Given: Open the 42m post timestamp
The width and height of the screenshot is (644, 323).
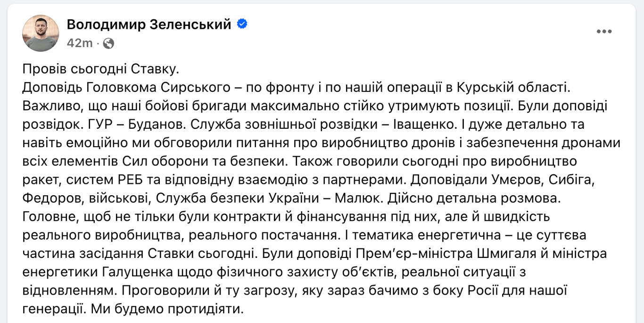Looking at the screenshot, I should tap(80, 43).
